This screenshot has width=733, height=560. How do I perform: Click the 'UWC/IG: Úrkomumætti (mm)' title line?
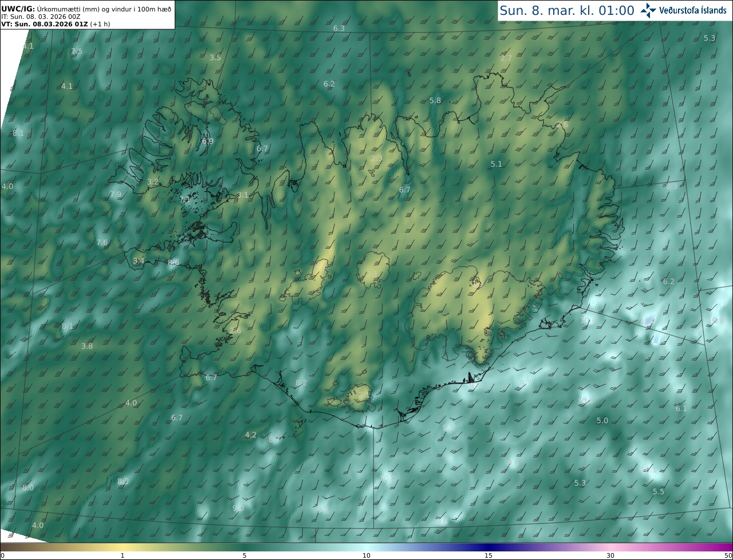[86, 9]
